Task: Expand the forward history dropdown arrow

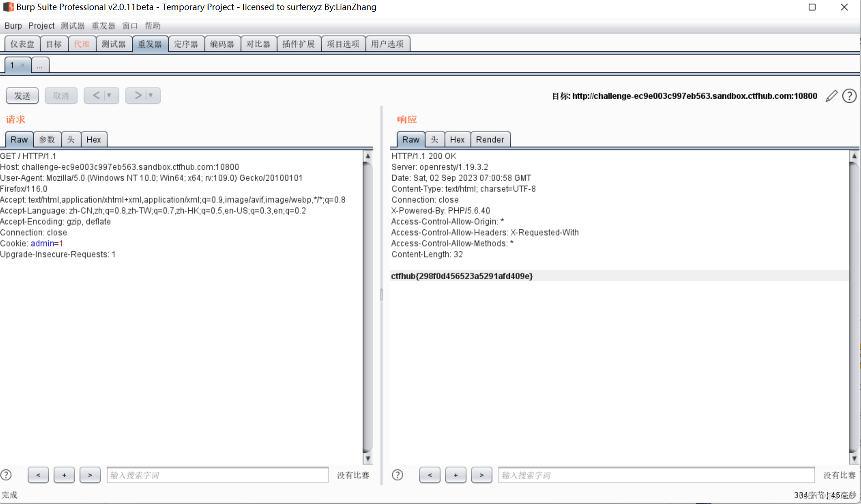Action: point(151,95)
